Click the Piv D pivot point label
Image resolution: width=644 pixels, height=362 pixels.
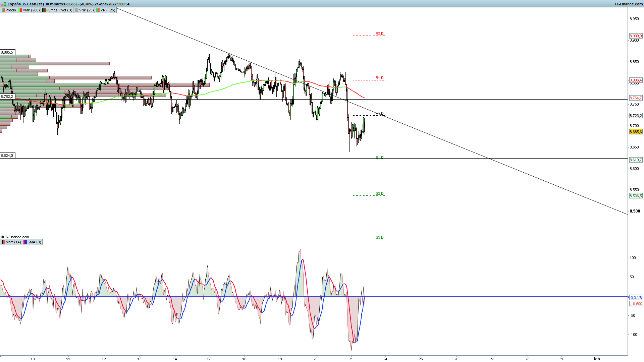click(379, 113)
